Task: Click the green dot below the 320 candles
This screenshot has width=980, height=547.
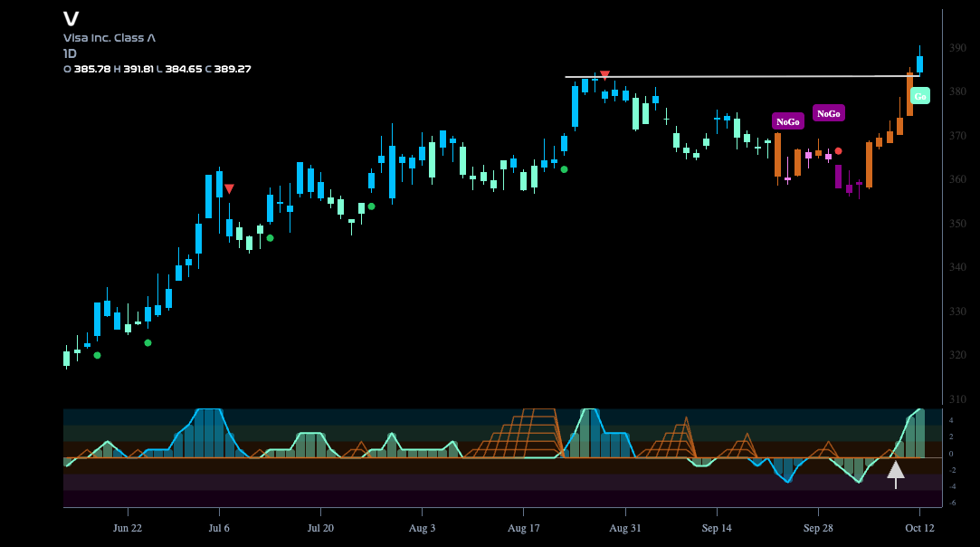Action: tap(97, 356)
